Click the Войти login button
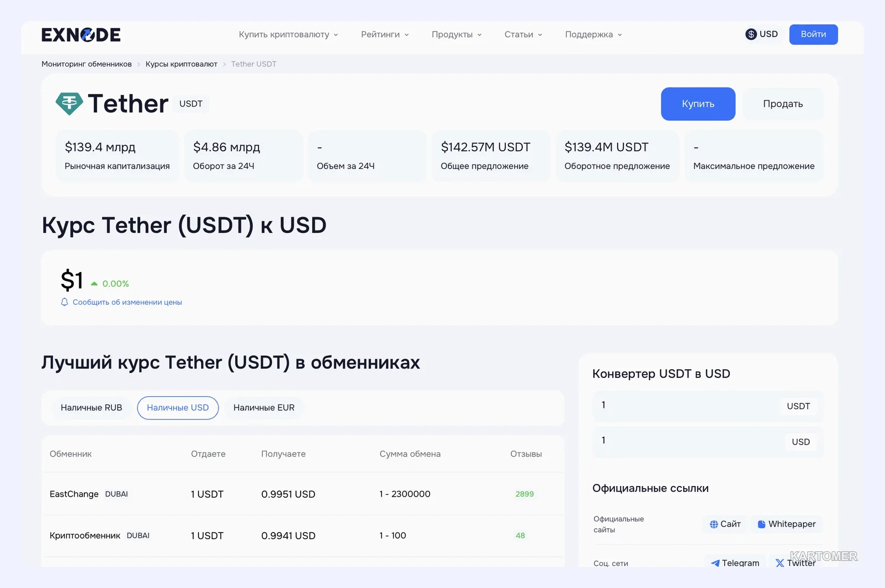The width and height of the screenshot is (885, 588). tap(813, 34)
